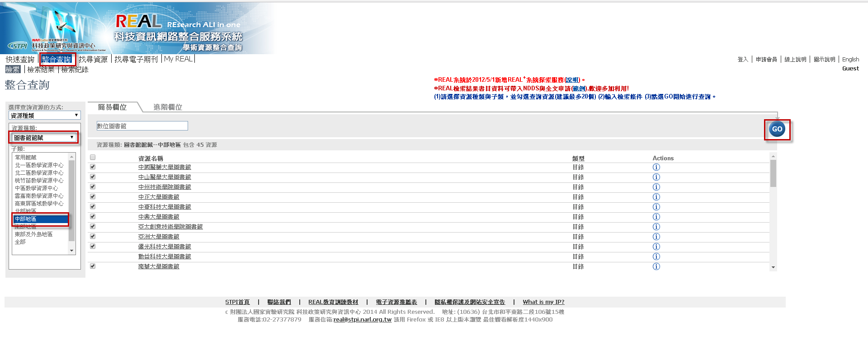Click 登入 login link

tap(743, 60)
